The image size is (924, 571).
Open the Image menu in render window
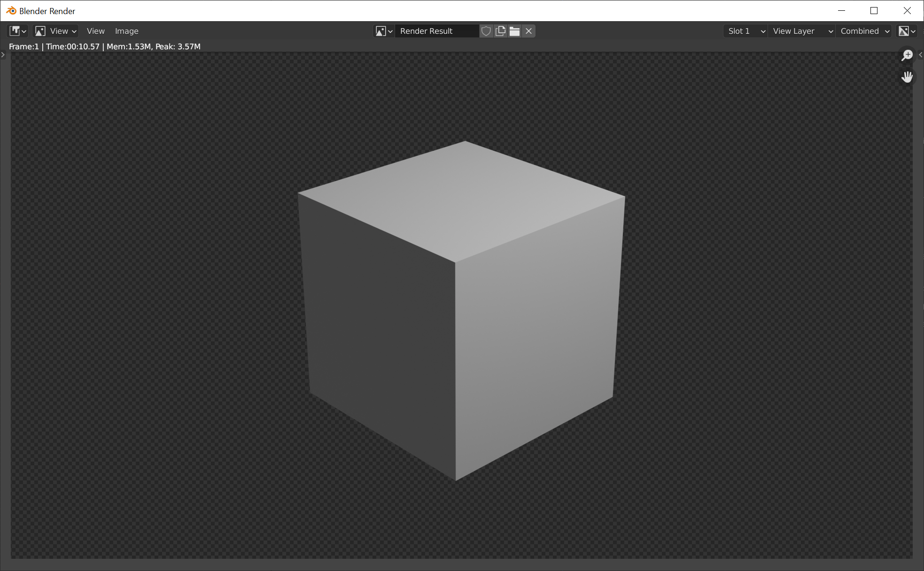tap(127, 31)
